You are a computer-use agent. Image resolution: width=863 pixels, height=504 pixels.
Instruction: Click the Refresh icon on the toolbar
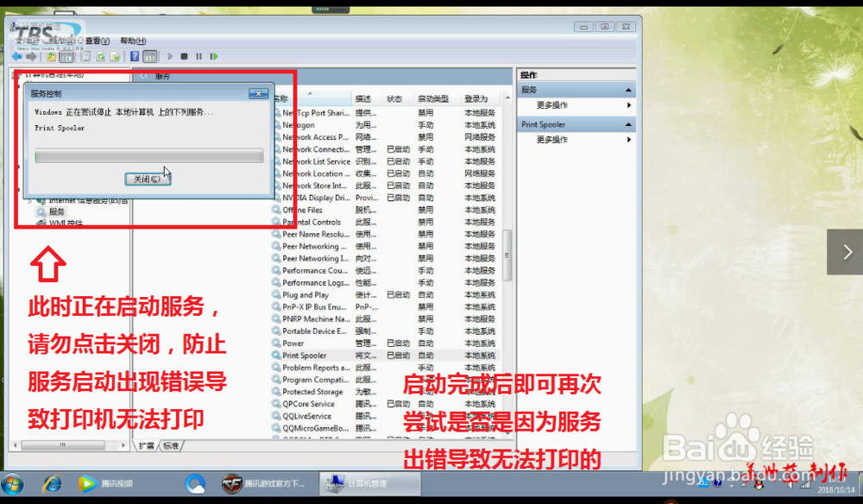[x=100, y=56]
